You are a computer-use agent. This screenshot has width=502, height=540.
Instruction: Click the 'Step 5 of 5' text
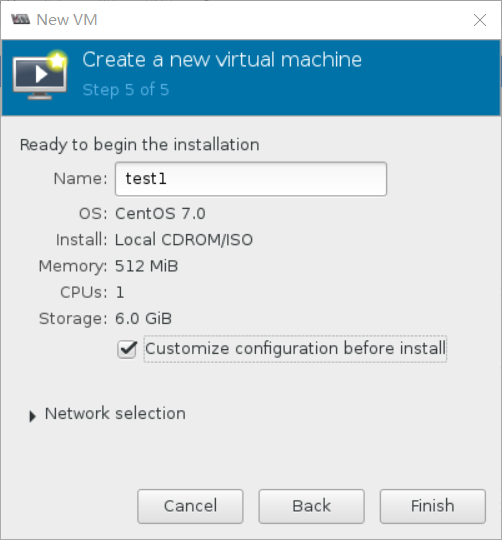[x=126, y=90]
